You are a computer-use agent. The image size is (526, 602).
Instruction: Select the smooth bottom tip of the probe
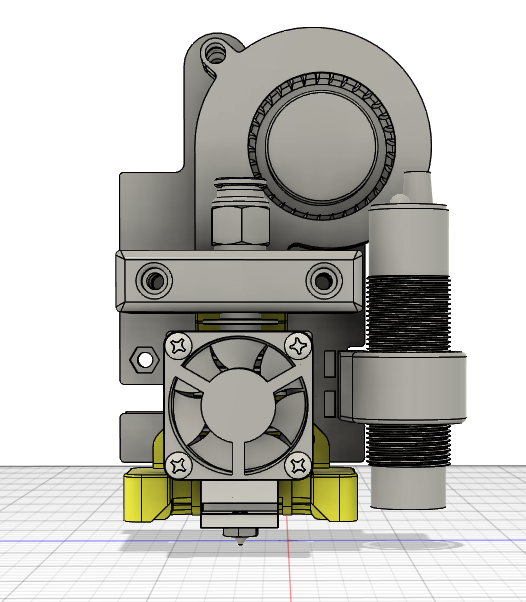tap(408, 488)
